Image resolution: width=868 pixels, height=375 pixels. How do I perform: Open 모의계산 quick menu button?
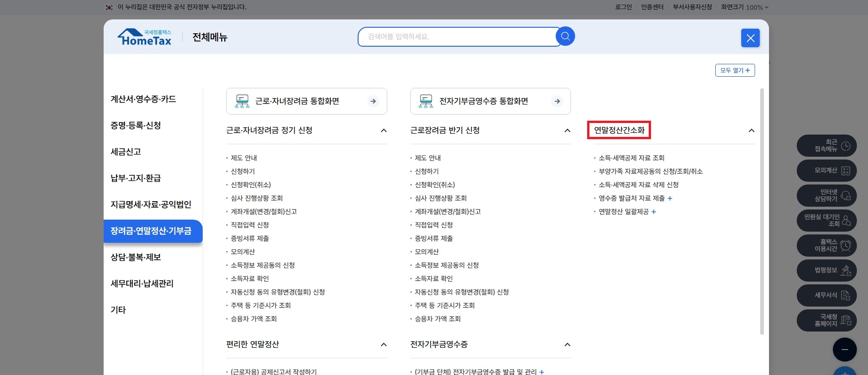(x=826, y=171)
